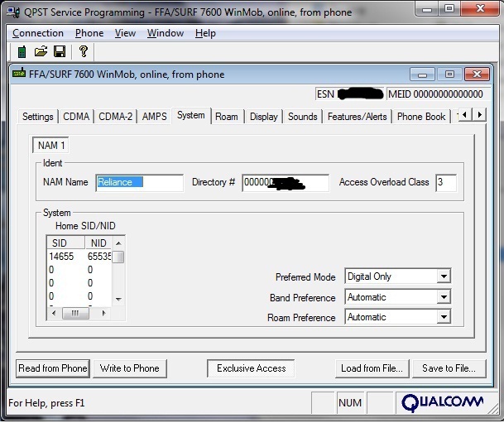Image resolution: width=504 pixels, height=423 pixels.
Task: Click the question mark help icon
Action: point(84,51)
